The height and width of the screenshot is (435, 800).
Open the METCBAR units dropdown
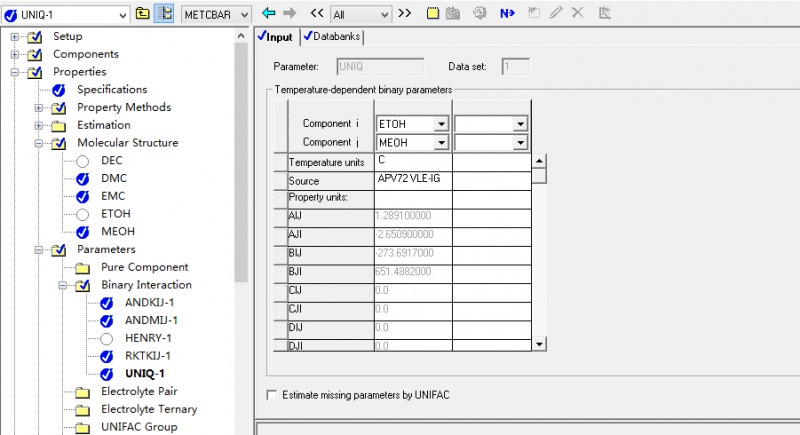coord(244,15)
